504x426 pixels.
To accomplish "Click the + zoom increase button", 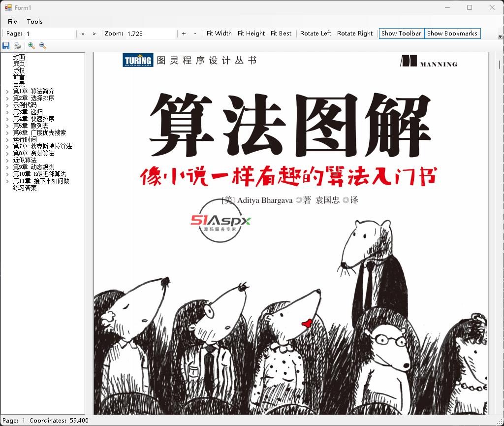I will pyautogui.click(x=184, y=33).
